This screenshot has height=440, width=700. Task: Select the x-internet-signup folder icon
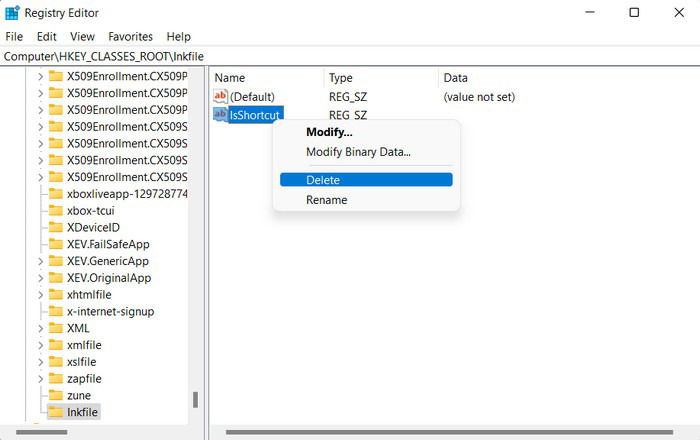(56, 311)
